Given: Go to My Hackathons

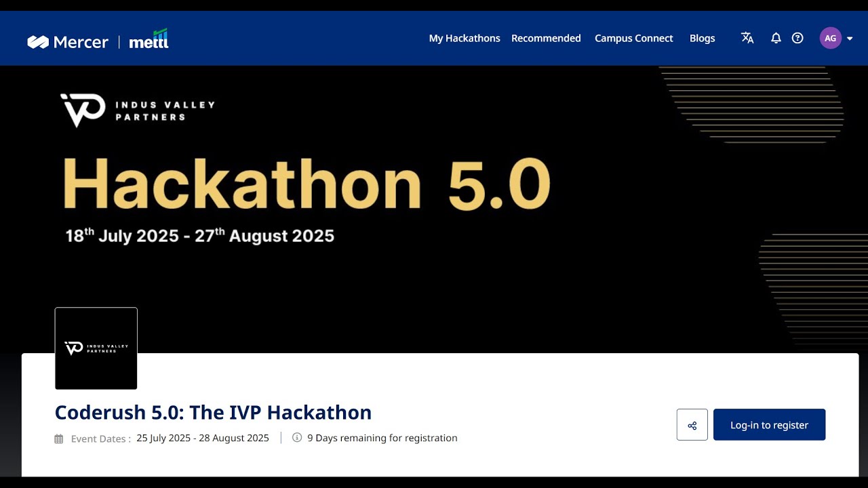Looking at the screenshot, I should click(x=465, y=38).
